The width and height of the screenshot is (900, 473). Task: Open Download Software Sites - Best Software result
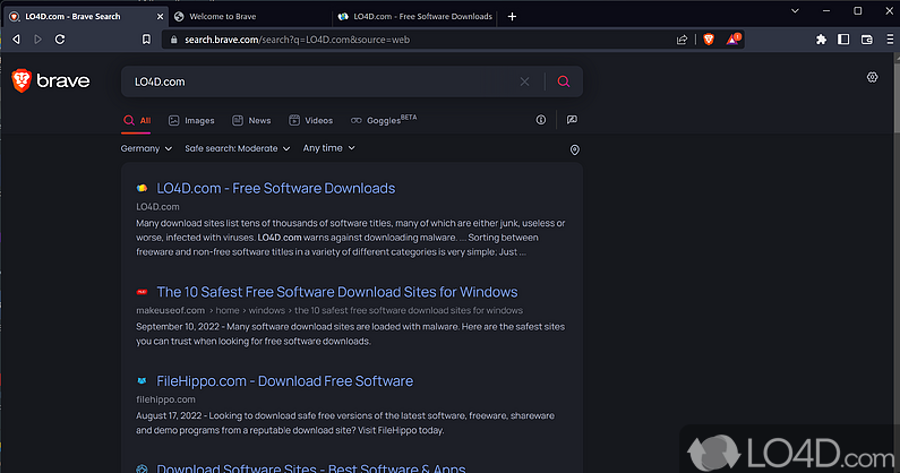coord(311,468)
